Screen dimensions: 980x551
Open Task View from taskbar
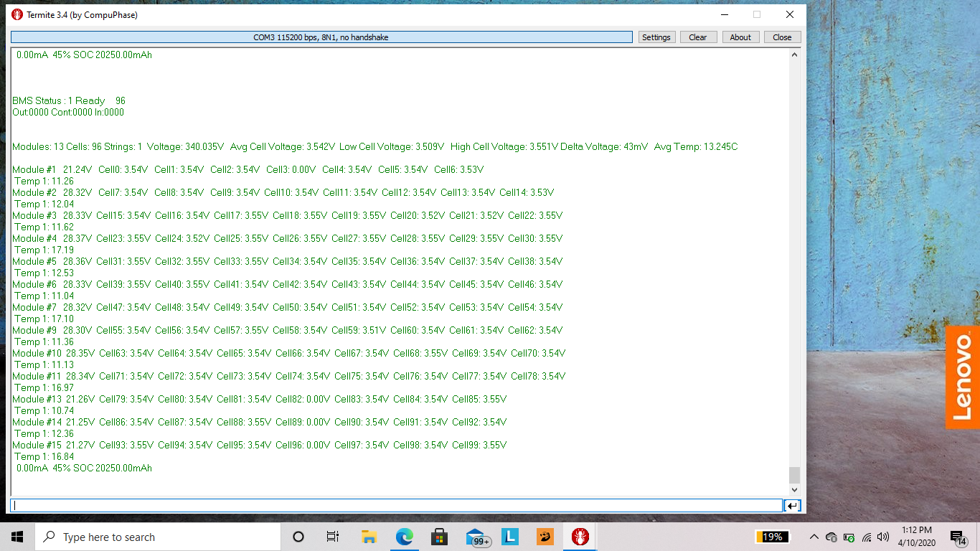click(x=332, y=537)
